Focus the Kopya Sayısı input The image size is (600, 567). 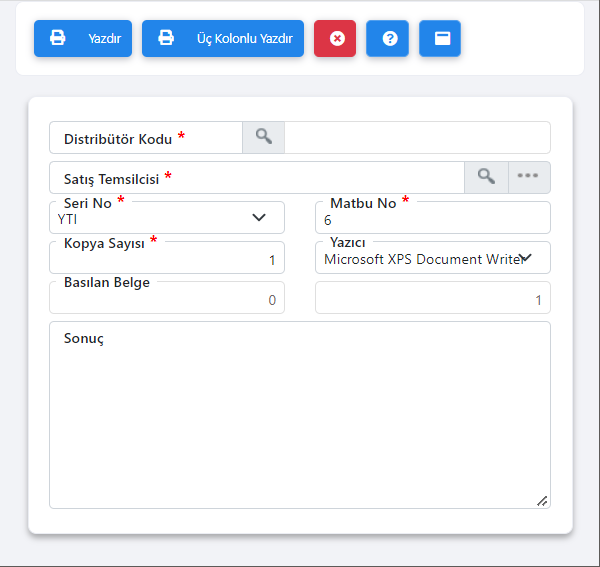point(166,260)
